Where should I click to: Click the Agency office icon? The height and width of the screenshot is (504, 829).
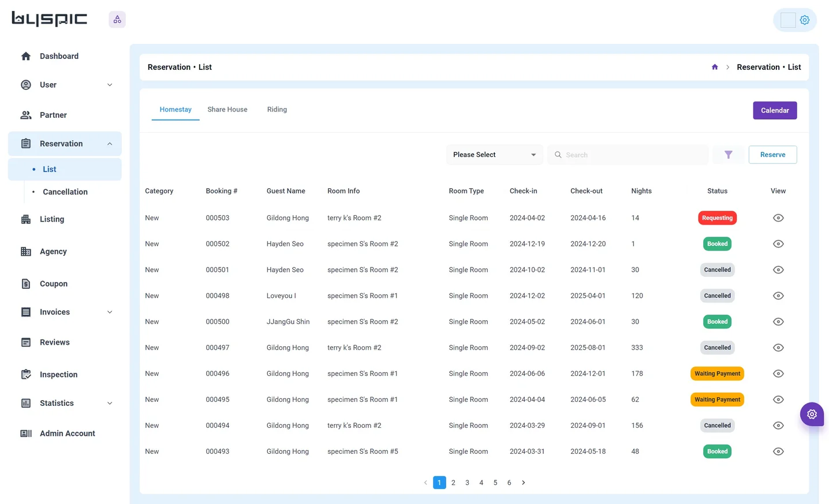click(x=26, y=252)
